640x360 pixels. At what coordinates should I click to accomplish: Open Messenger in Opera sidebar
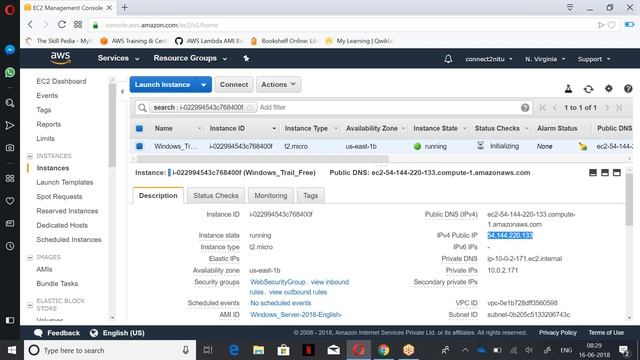click(10, 49)
